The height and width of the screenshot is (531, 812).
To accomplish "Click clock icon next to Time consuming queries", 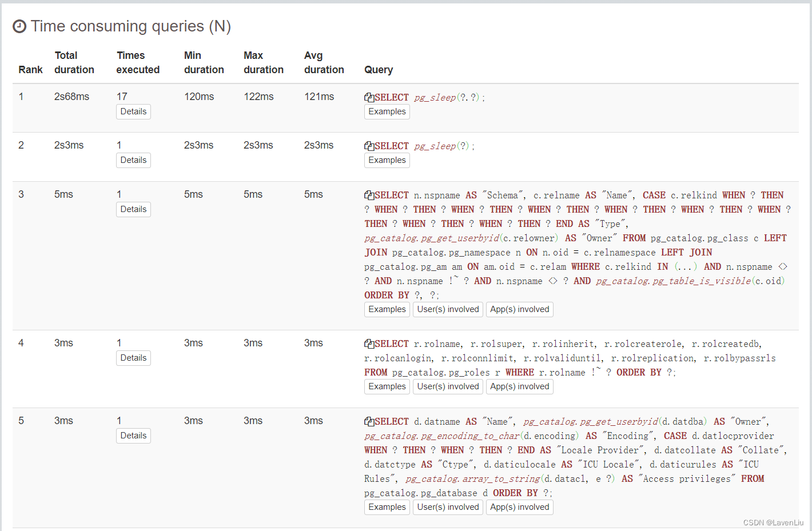I will pyautogui.click(x=19, y=26).
